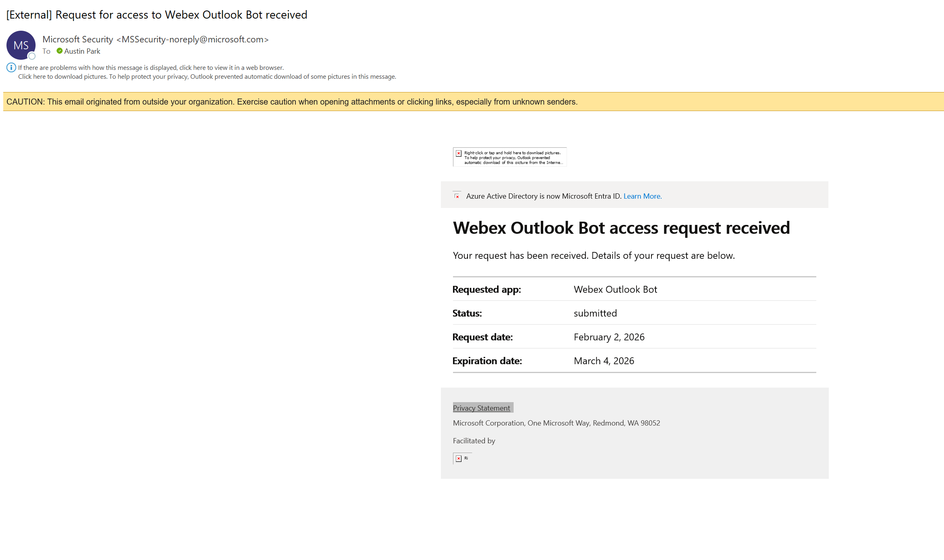Click the small blocked icon beside Azure Active Directory

[x=457, y=196]
